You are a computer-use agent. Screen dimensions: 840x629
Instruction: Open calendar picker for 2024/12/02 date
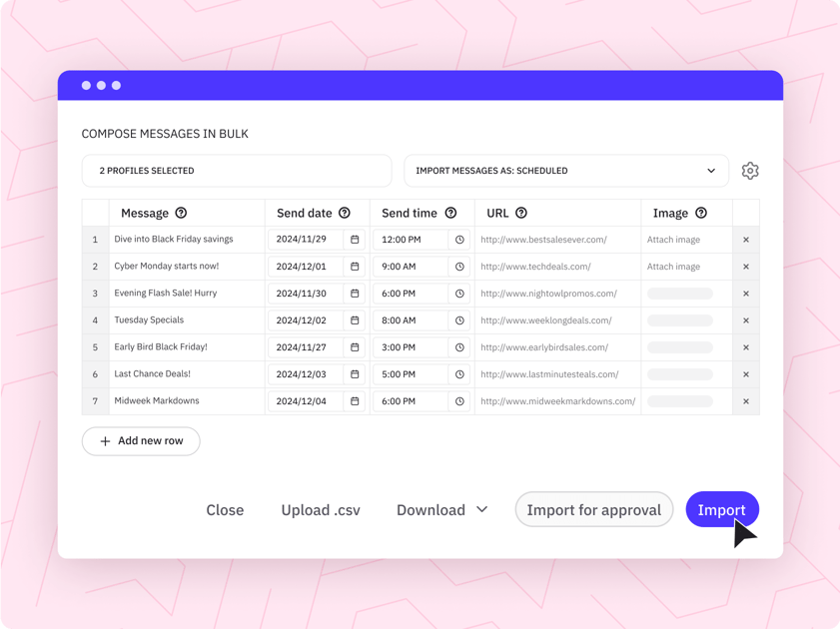pyautogui.click(x=355, y=320)
